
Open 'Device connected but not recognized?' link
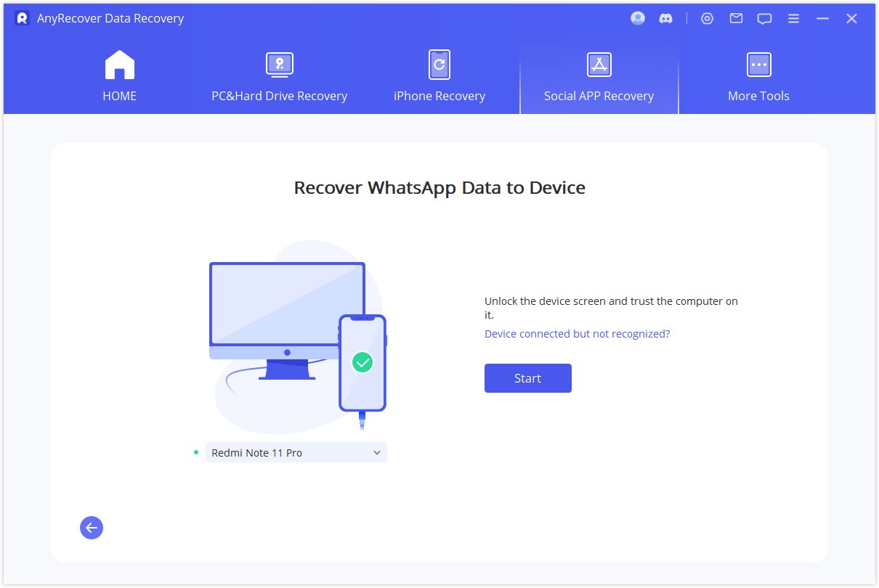(x=577, y=333)
